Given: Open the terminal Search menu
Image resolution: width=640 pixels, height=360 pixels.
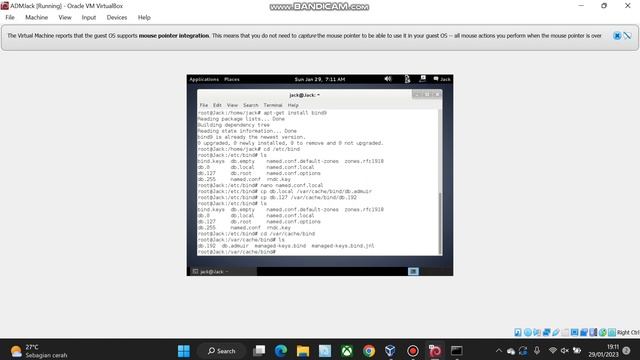Looking at the screenshot, I should tap(251, 105).
